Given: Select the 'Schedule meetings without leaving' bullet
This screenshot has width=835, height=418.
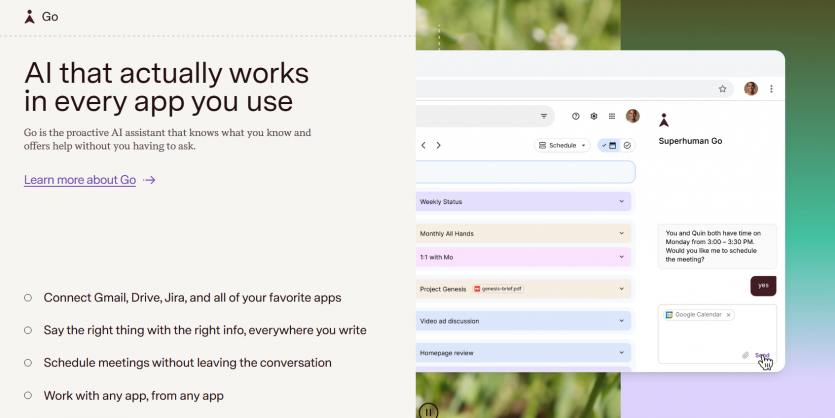Looking at the screenshot, I should pyautogui.click(x=187, y=363).
